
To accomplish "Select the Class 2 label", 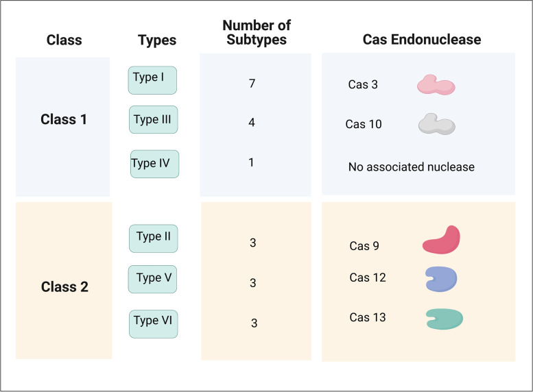I will [64, 287].
